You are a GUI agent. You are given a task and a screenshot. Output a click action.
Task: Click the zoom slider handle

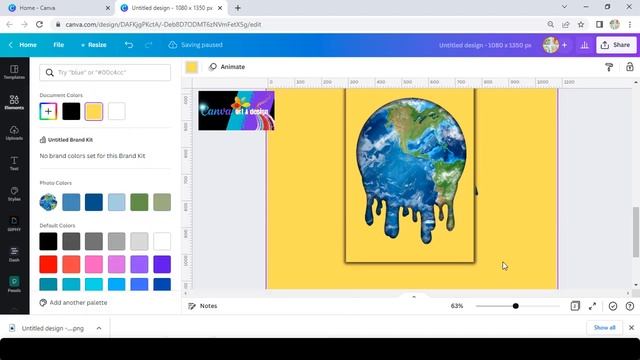point(516,306)
